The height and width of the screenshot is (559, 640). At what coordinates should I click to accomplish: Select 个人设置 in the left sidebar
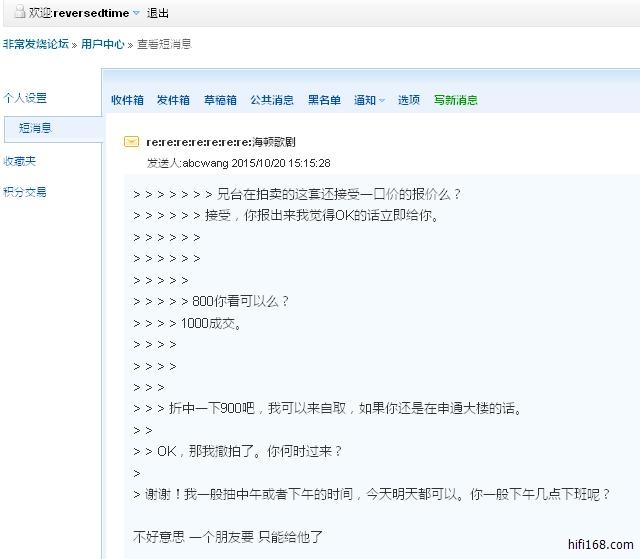coord(25,98)
